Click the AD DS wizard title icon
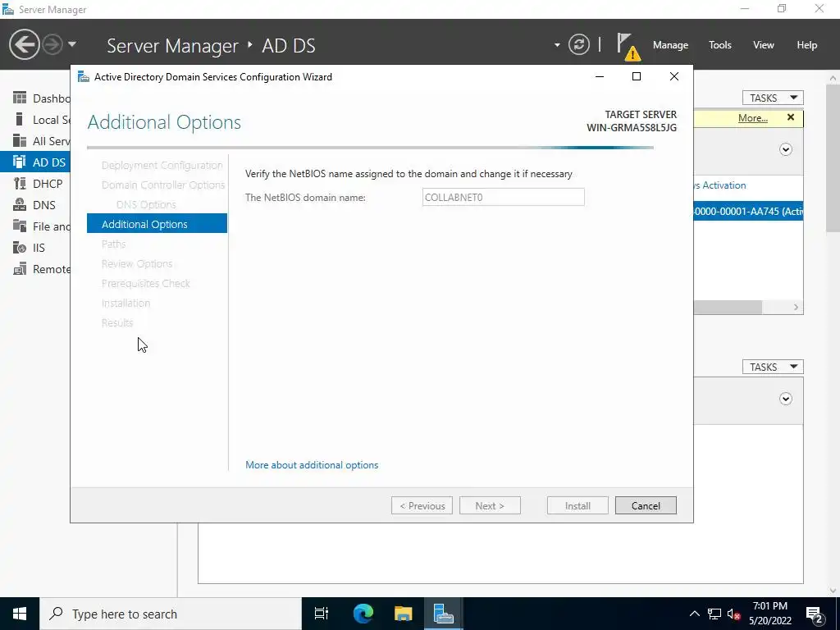Screen dimensions: 840x630 coord(84,76)
